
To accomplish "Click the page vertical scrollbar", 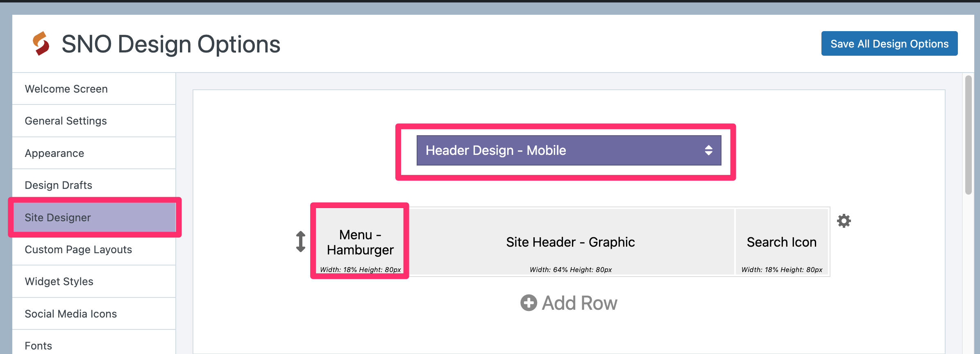I will point(968,135).
